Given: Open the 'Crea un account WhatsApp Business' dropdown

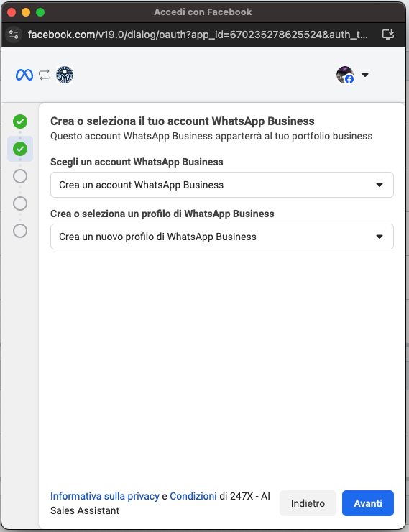Looking at the screenshot, I should tap(222, 185).
